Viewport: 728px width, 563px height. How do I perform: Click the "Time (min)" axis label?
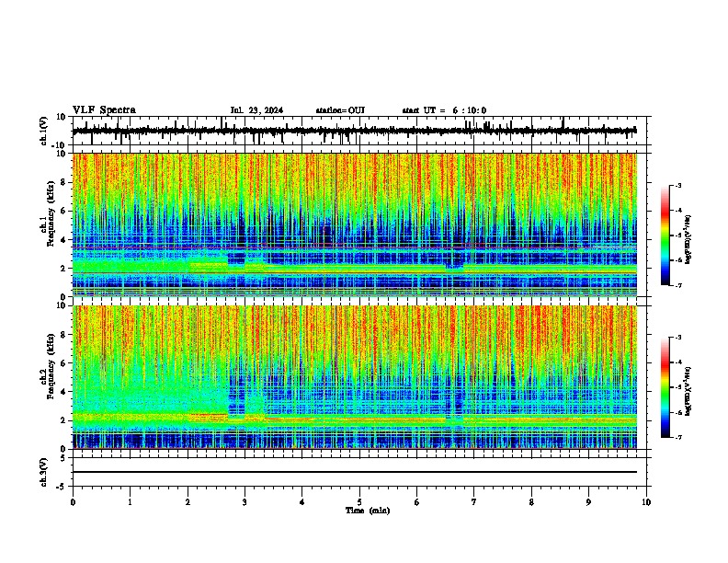tap(368, 511)
